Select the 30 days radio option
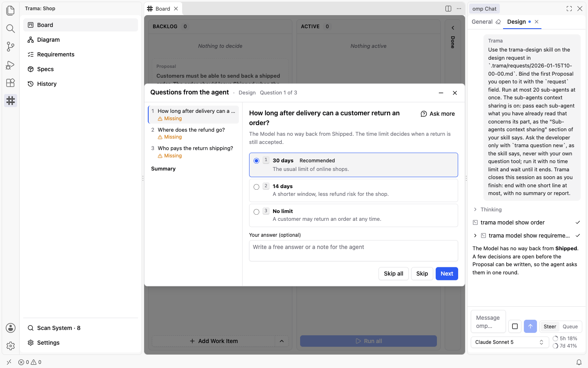This screenshot has height=368, width=588. [x=256, y=161]
